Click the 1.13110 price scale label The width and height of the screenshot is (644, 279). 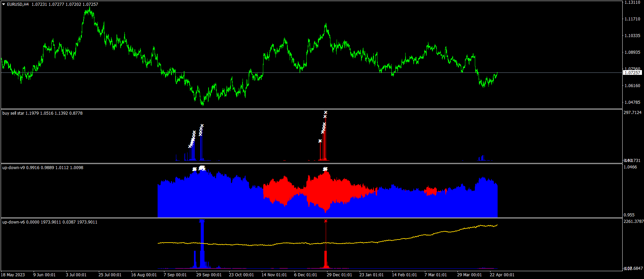tap(632, 2)
